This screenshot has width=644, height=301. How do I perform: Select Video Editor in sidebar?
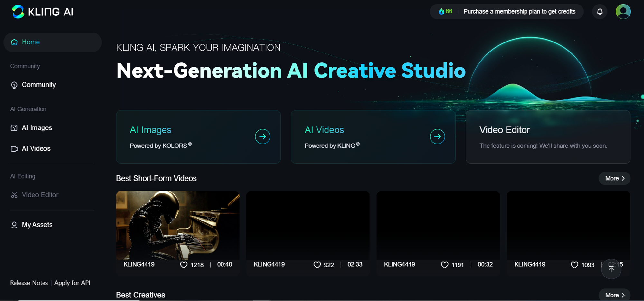coord(40,195)
